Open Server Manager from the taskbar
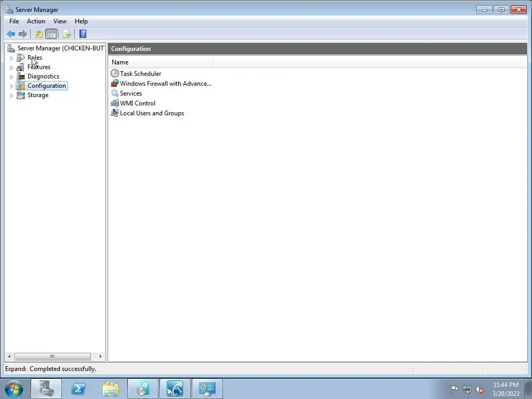 46,389
